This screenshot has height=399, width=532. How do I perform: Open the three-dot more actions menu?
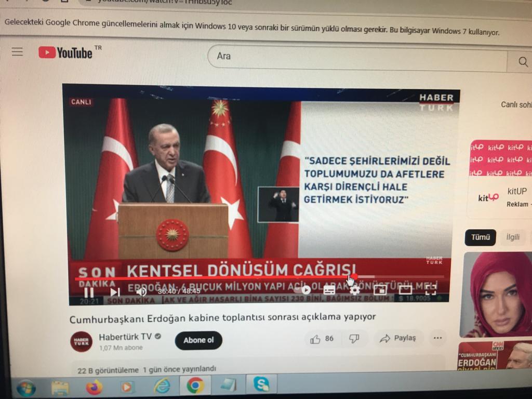tap(437, 338)
